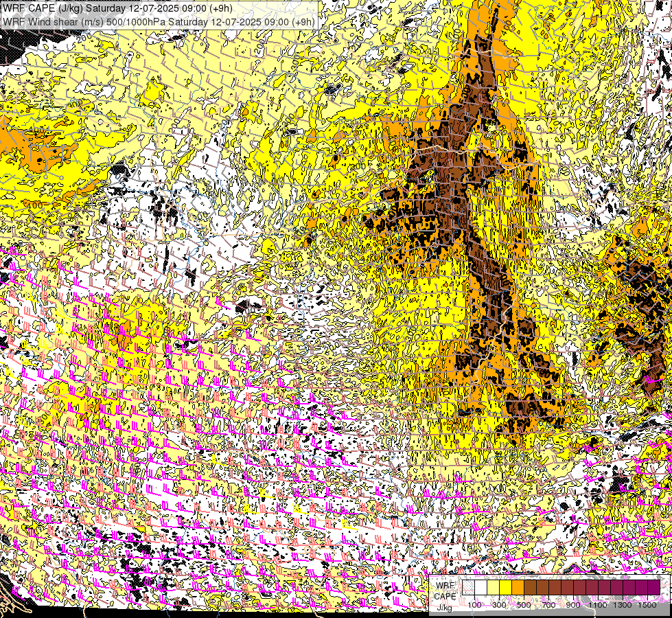Click the legend value '700'
Image resolution: width=672 pixels, height=618 pixels.
(x=548, y=605)
